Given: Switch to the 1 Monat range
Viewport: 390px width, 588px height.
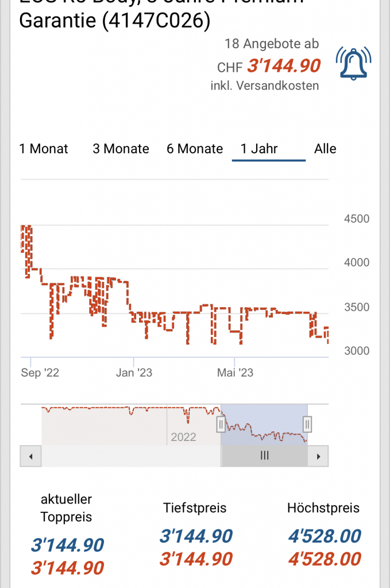Looking at the screenshot, I should click(x=44, y=149).
